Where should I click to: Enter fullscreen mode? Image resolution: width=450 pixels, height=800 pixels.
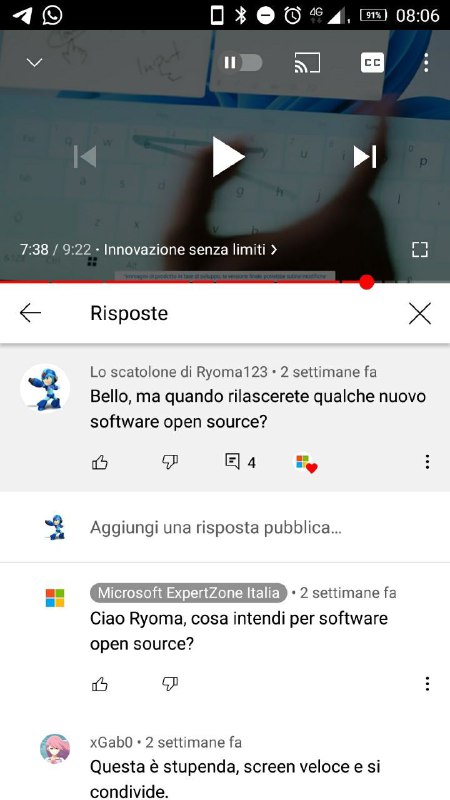(419, 249)
